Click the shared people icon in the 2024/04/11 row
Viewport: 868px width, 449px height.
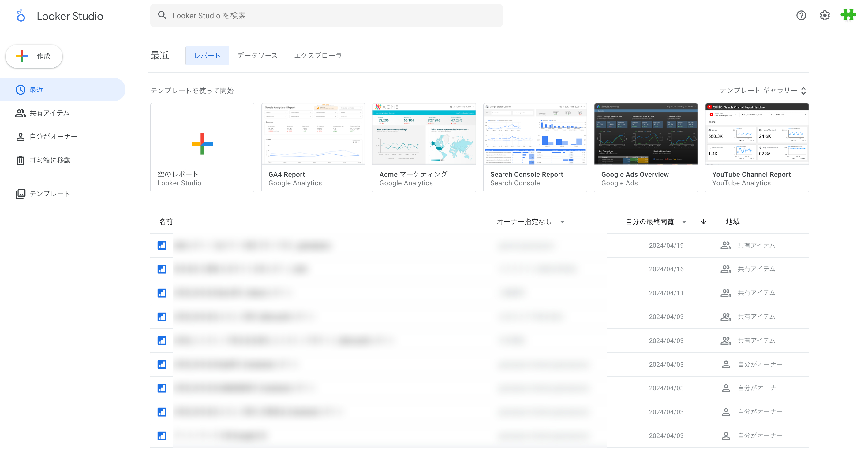(725, 293)
